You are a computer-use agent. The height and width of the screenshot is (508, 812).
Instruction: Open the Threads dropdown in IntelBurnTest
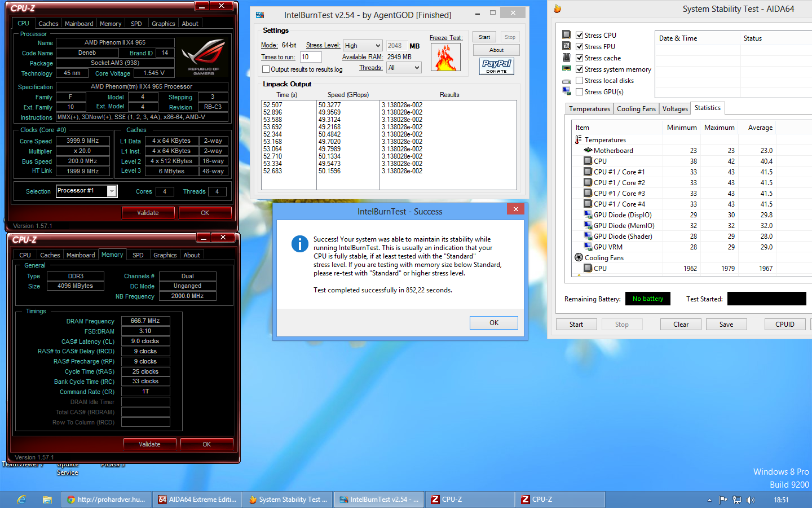point(404,68)
